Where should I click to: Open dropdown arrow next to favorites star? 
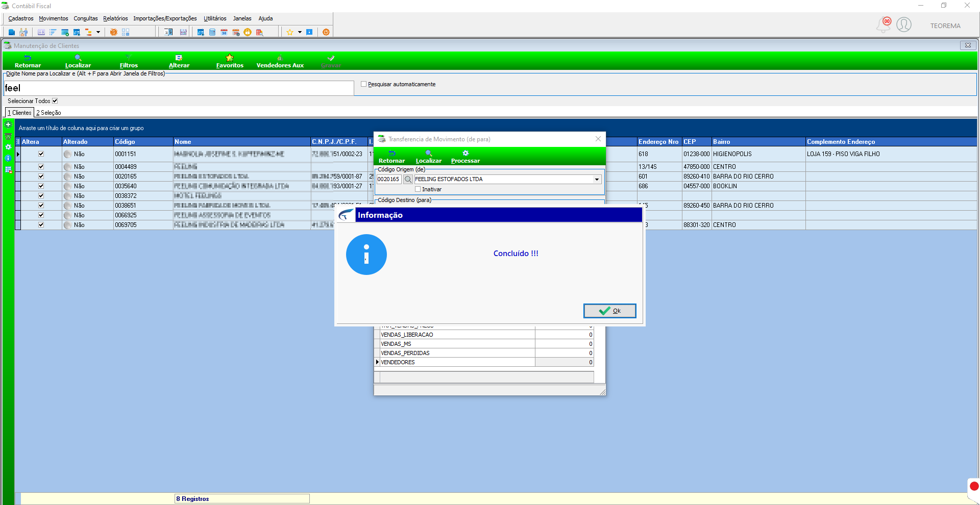[x=300, y=32]
